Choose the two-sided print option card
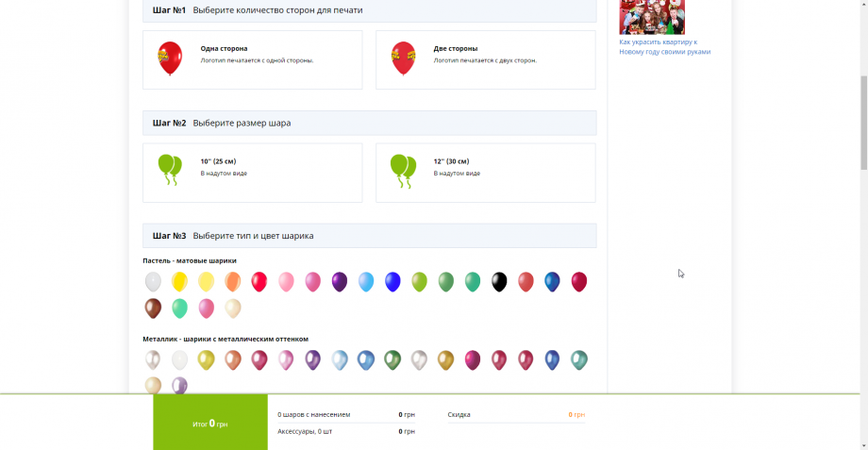This screenshot has height=450, width=868. point(485,60)
